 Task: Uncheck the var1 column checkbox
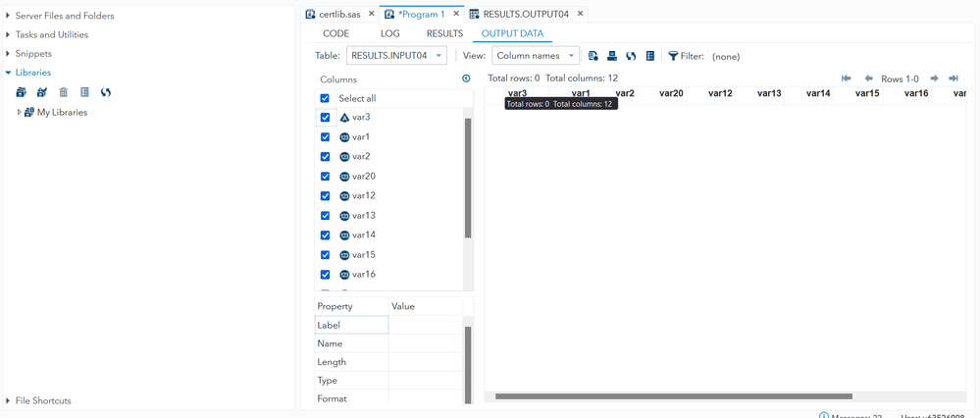pos(325,136)
